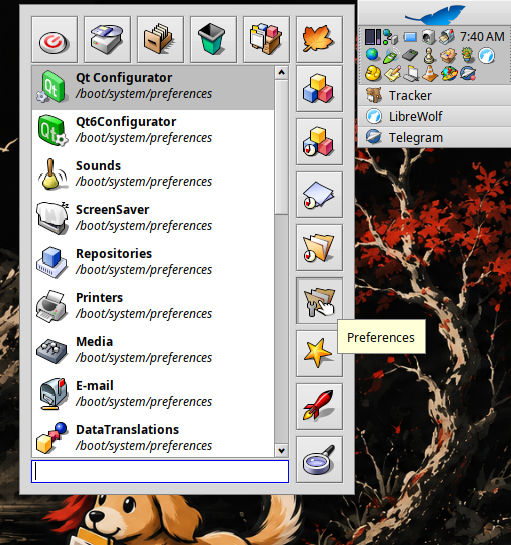Click the magnifying glass search button
The image size is (511, 545).
point(319,459)
